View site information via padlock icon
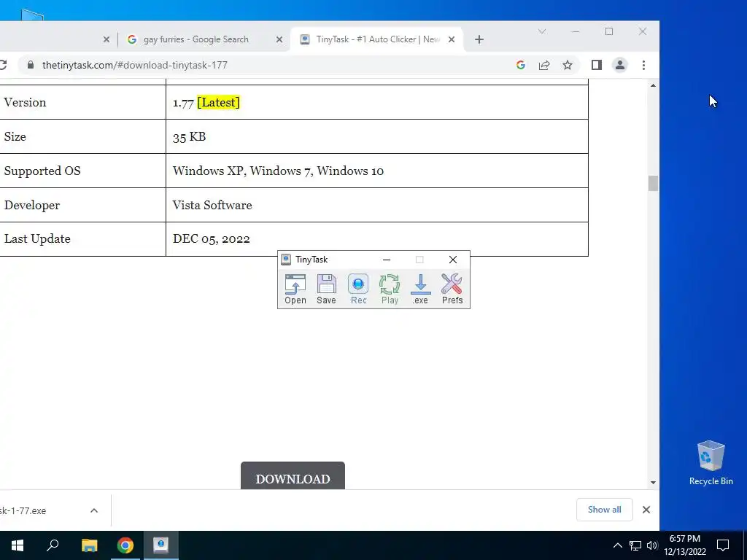747x560 pixels. (x=31, y=65)
